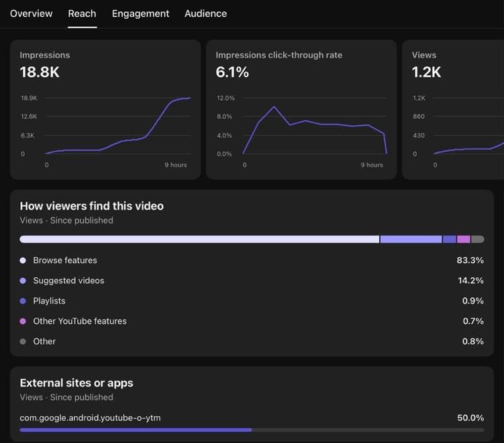Click the Suggested videos bar segment

click(411, 239)
